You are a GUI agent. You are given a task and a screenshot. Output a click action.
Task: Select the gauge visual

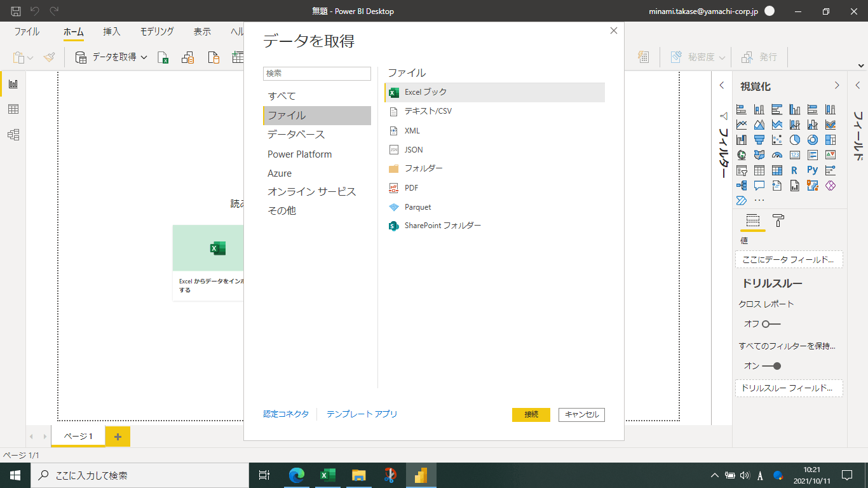point(777,155)
